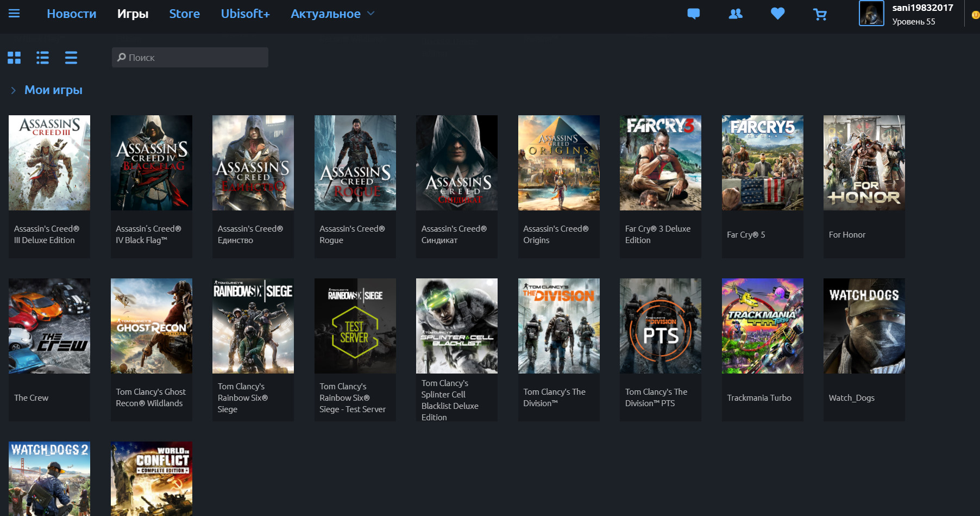Open the Ubisoft+ page
Image resolution: width=980 pixels, height=516 pixels.
(245, 14)
